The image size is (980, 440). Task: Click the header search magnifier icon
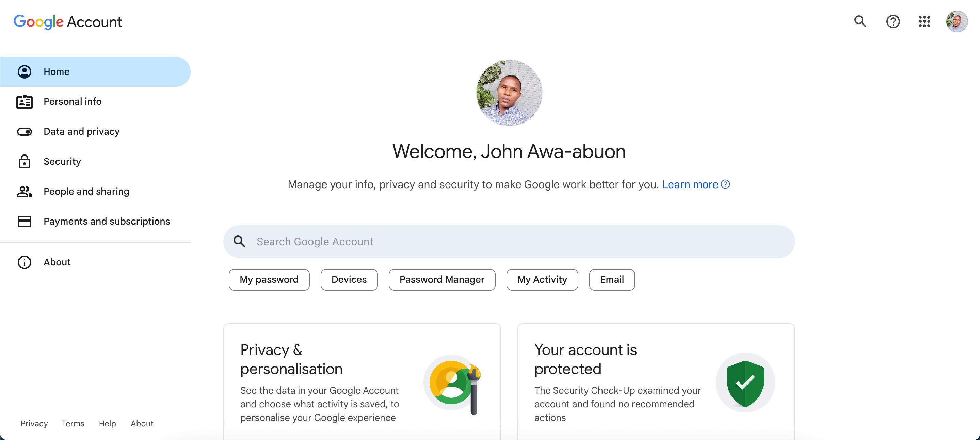tap(860, 21)
